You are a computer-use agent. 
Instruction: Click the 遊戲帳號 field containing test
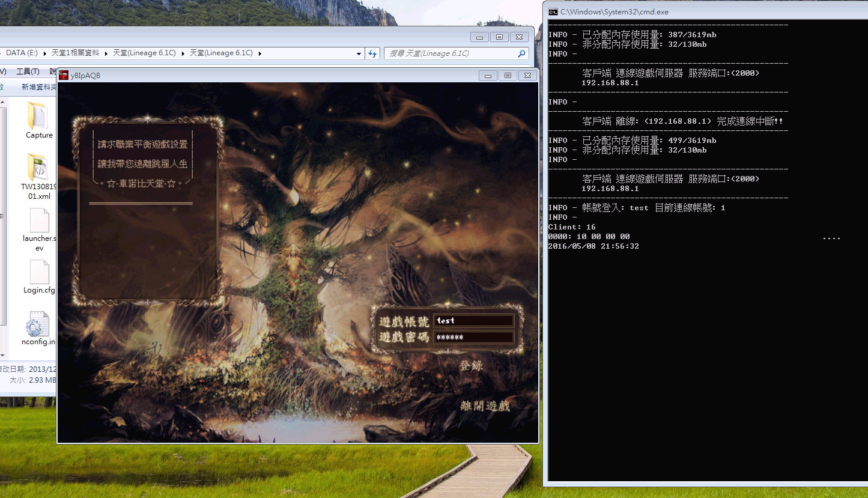(x=474, y=321)
